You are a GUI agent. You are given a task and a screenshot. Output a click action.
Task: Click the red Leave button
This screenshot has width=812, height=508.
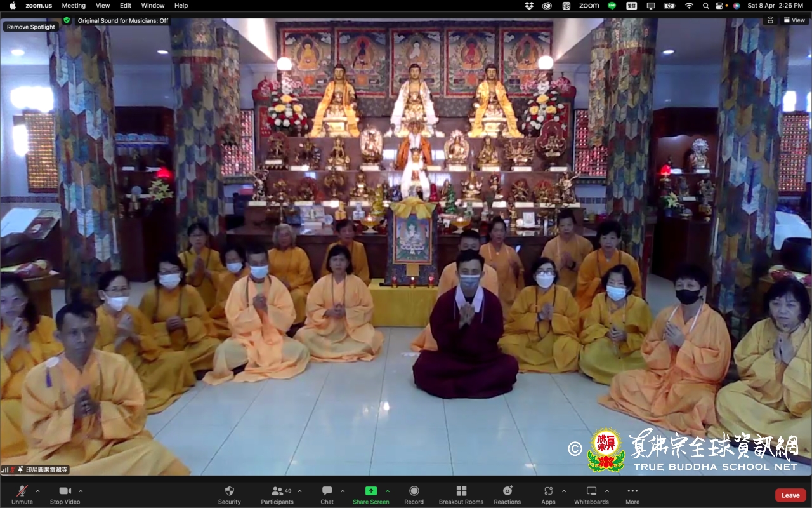790,495
